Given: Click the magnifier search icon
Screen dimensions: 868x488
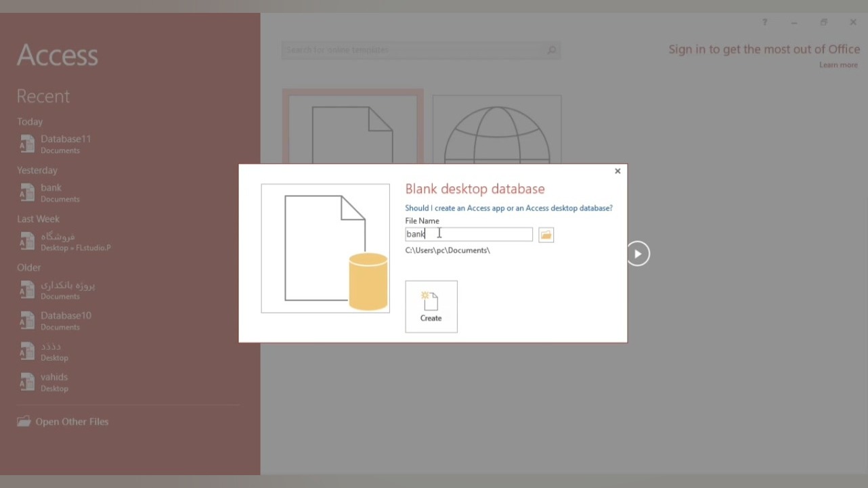Looking at the screenshot, I should 552,50.
